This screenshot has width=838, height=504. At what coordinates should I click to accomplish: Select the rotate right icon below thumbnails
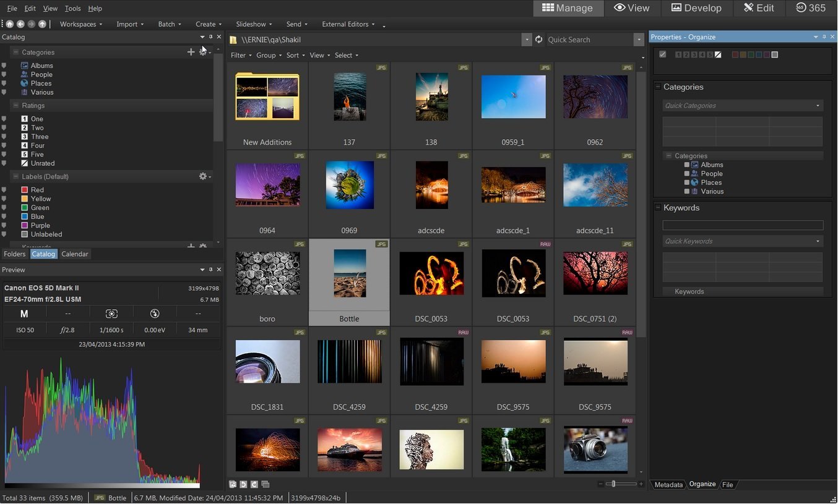(255, 484)
